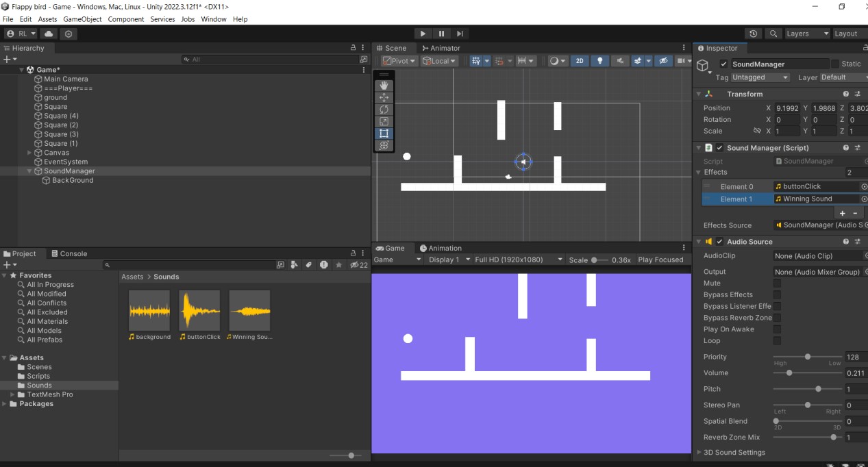Screen dimensions: 868x467
Task: Select the Rotate tool in Scene toolbar
Action: point(384,110)
